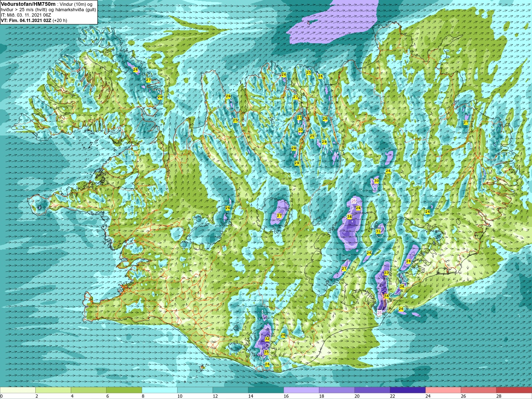Pick the 4–6 m/s green legend swatch
Screen dimensions: 532x399
coord(89,390)
